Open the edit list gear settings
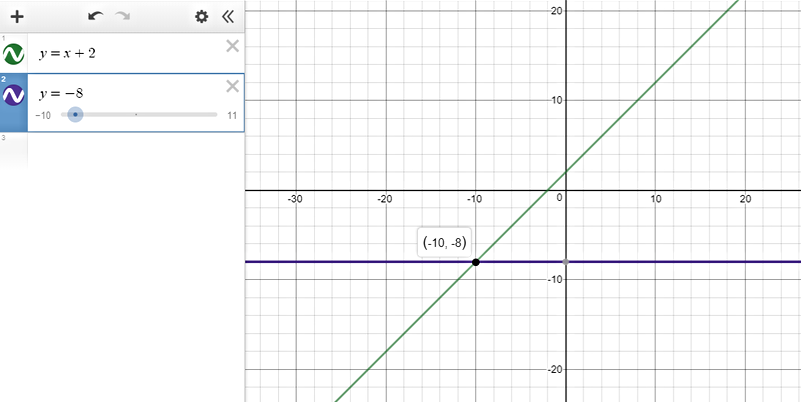This screenshot has width=801, height=402. (202, 16)
